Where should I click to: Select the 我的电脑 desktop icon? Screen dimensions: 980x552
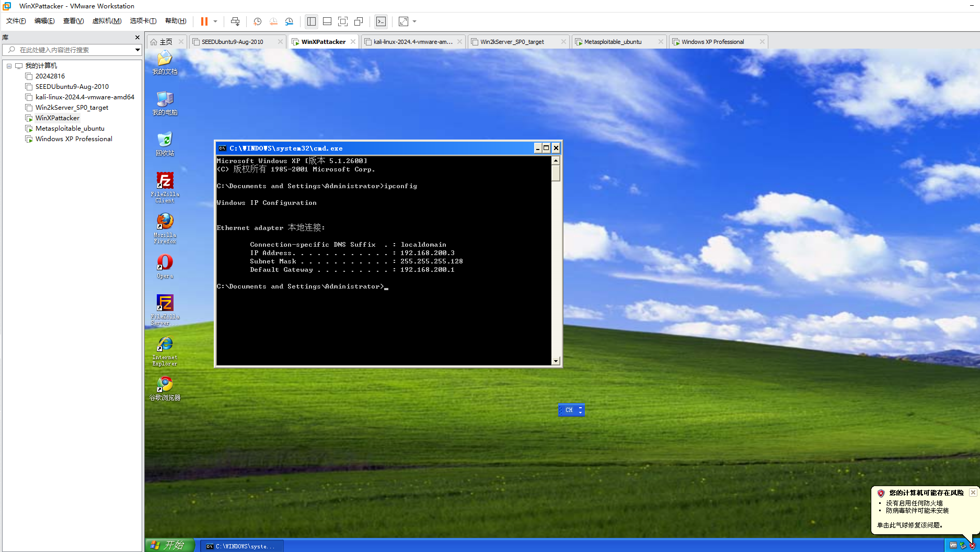[x=165, y=103]
